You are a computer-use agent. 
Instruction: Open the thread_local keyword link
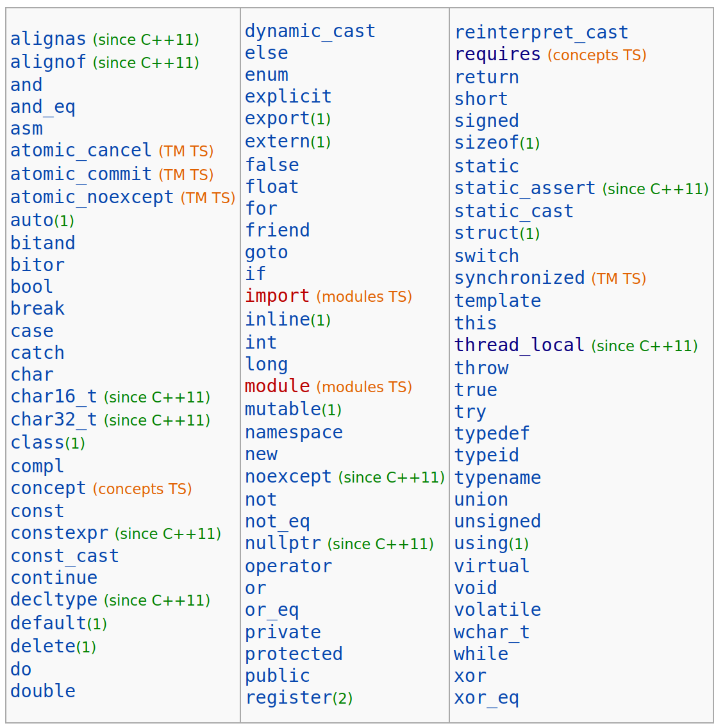519,345
